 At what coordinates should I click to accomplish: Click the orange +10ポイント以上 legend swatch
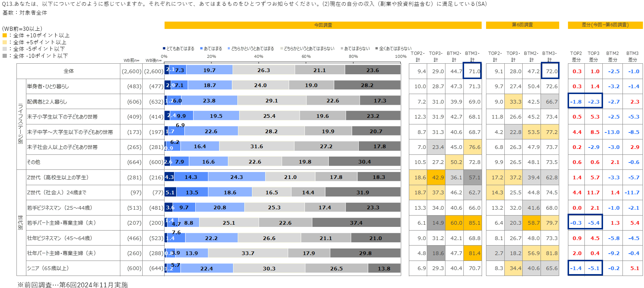click(x=5, y=35)
